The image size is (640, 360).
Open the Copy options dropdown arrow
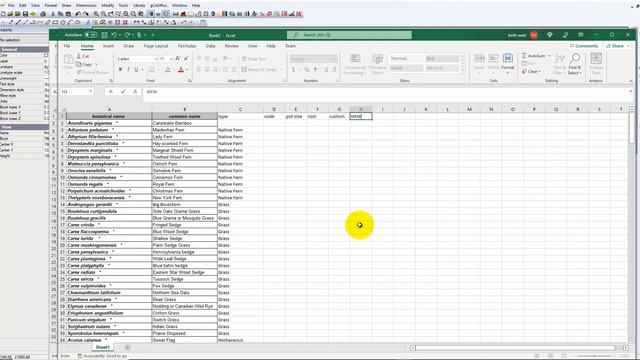pos(96,64)
